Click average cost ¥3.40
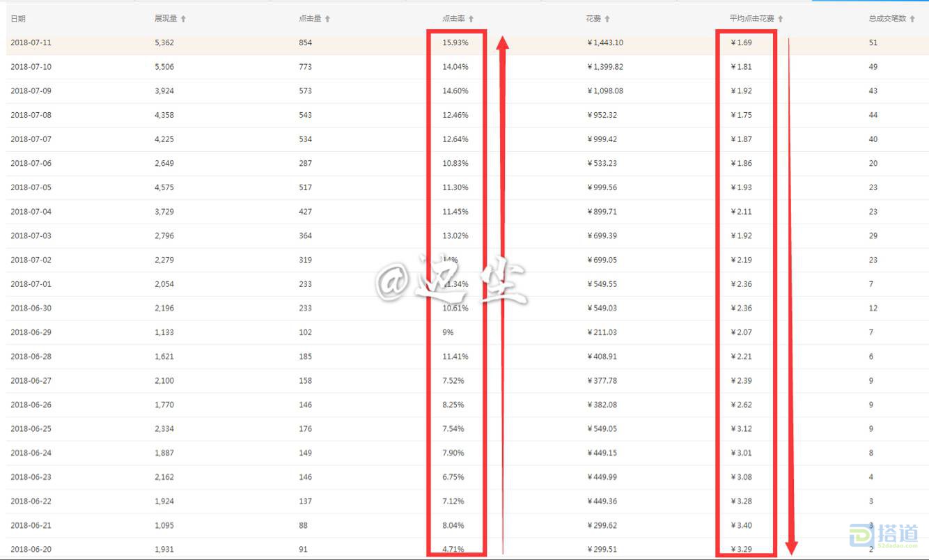The height and width of the screenshot is (560, 929). (x=741, y=526)
